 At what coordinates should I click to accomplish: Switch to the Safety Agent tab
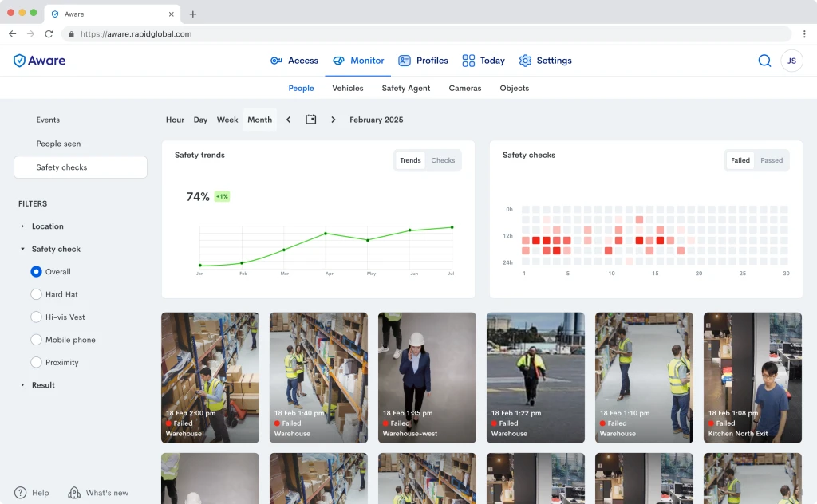406,88
